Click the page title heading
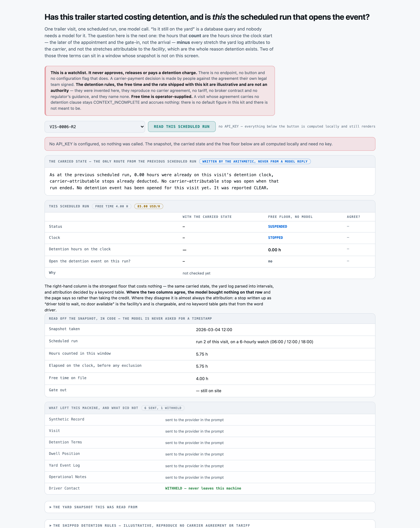 coord(207,17)
